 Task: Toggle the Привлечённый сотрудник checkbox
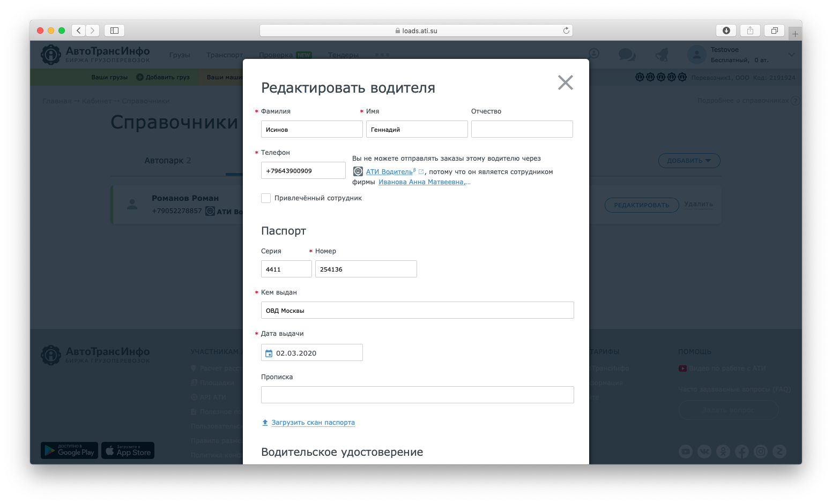(266, 198)
